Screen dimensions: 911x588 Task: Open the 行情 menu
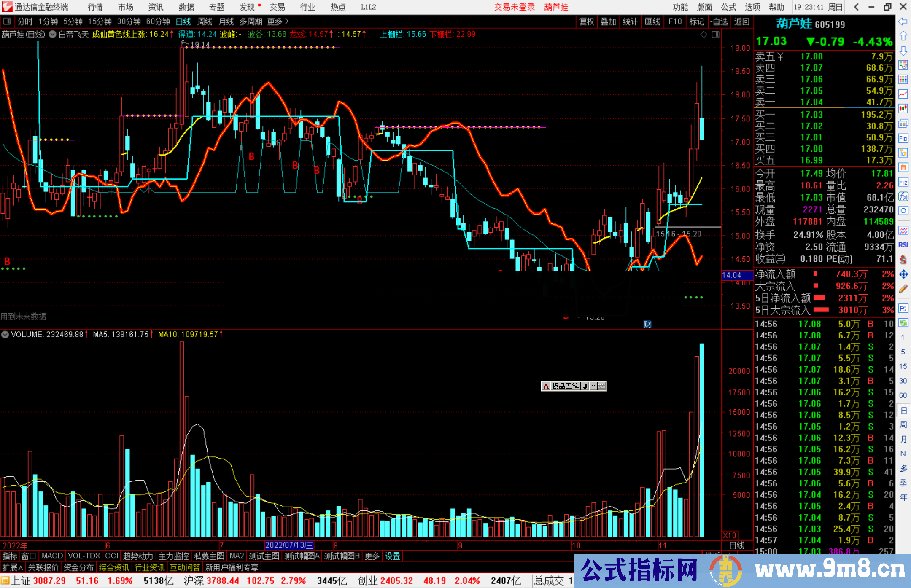[x=95, y=7]
